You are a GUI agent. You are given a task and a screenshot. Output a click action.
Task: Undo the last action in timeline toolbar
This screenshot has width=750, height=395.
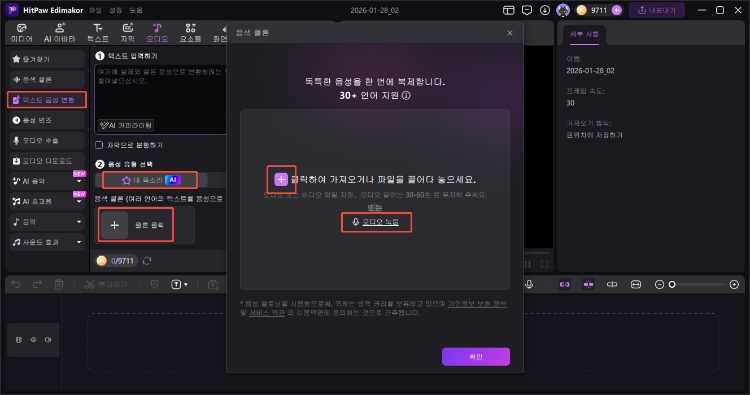pyautogui.click(x=16, y=285)
